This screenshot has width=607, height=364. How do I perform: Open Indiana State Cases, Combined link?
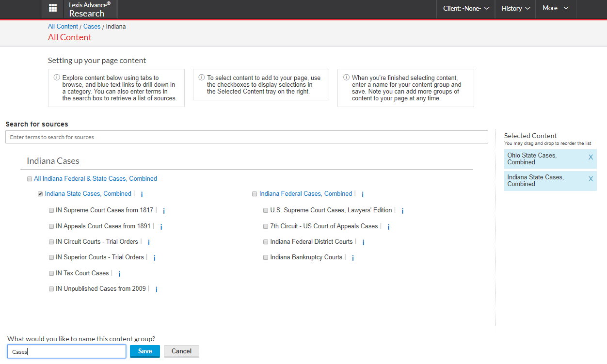click(x=88, y=194)
